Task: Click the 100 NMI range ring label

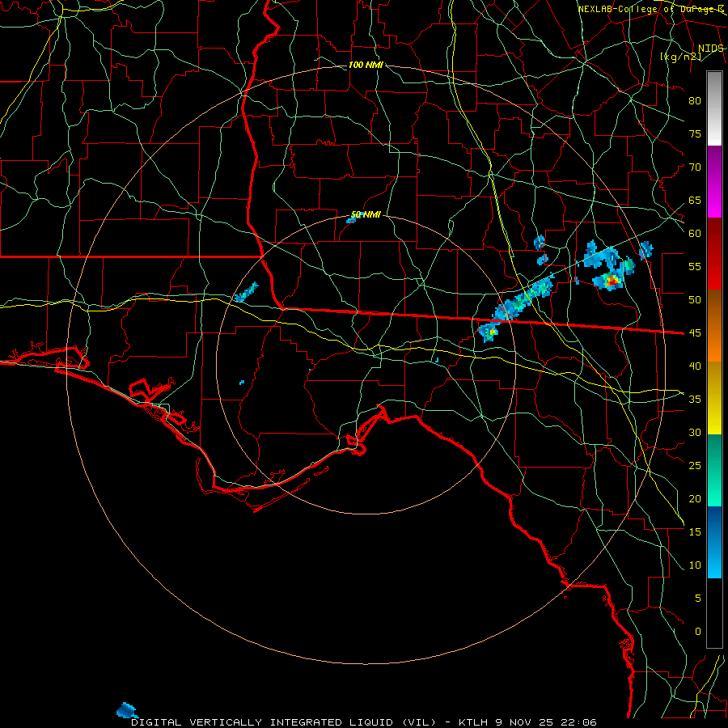Action: click(x=366, y=65)
